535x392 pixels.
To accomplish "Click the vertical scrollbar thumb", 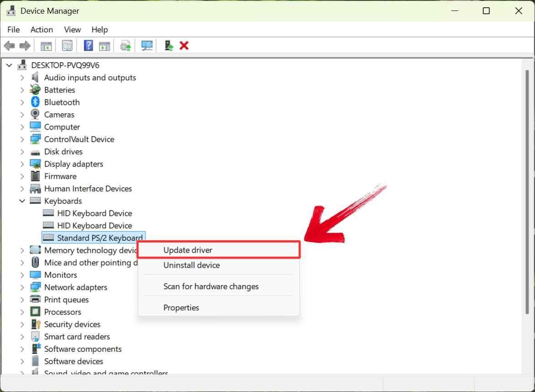I will 527,191.
